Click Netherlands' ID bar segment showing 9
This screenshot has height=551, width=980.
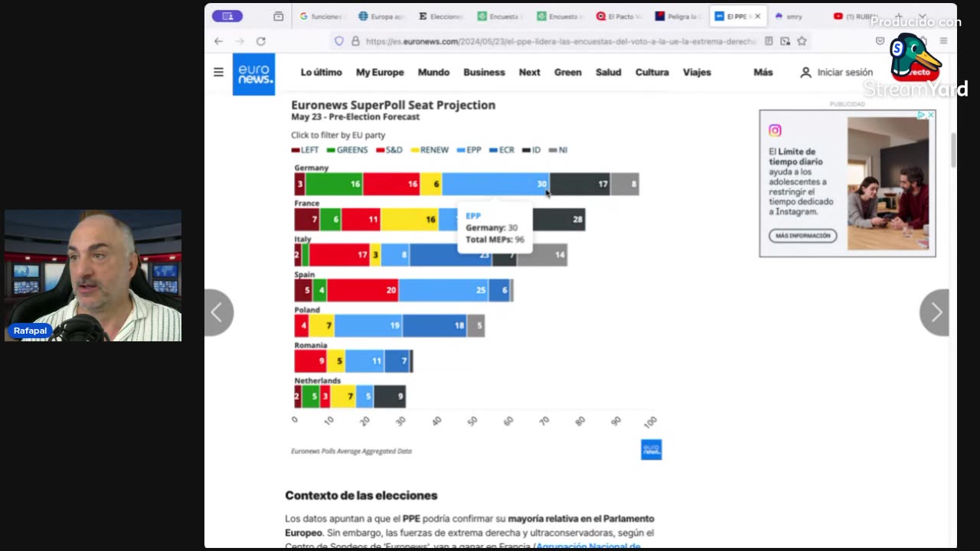390,396
